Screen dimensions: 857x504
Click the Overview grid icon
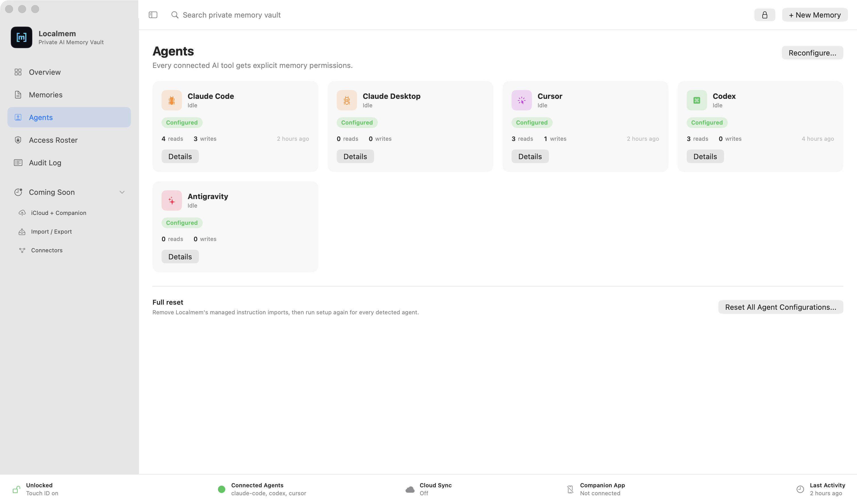tap(18, 72)
